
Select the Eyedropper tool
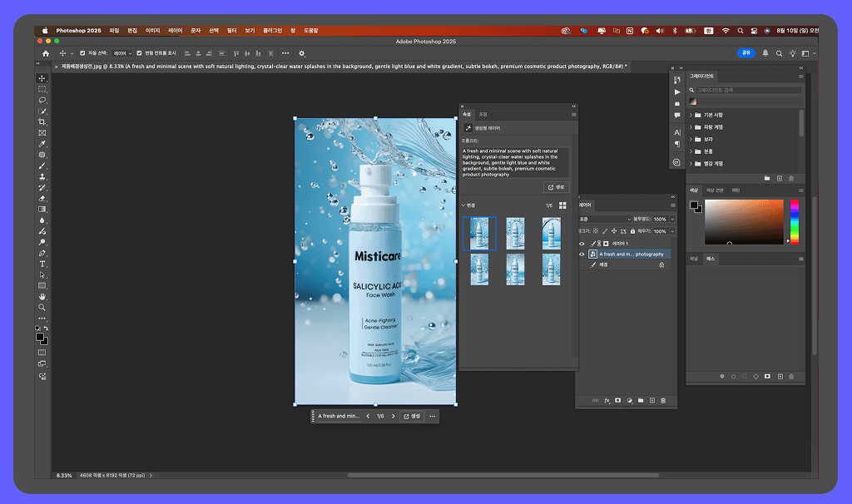(42, 144)
